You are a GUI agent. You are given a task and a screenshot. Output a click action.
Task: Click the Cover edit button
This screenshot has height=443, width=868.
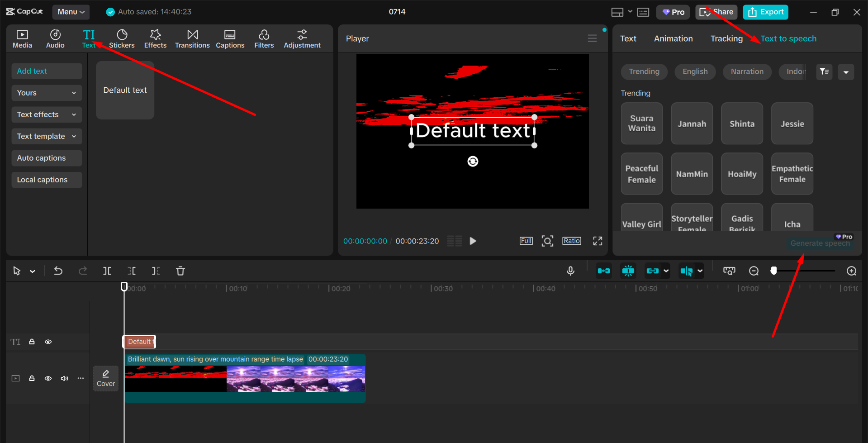pyautogui.click(x=105, y=378)
